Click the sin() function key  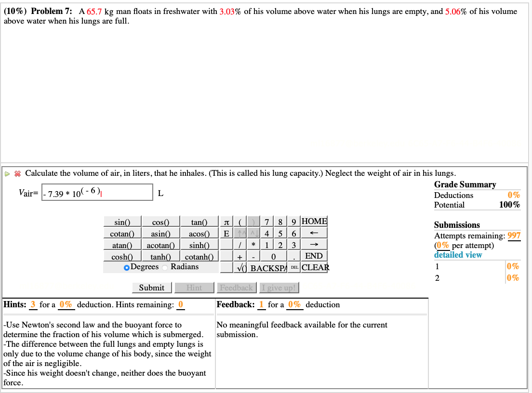[122, 222]
